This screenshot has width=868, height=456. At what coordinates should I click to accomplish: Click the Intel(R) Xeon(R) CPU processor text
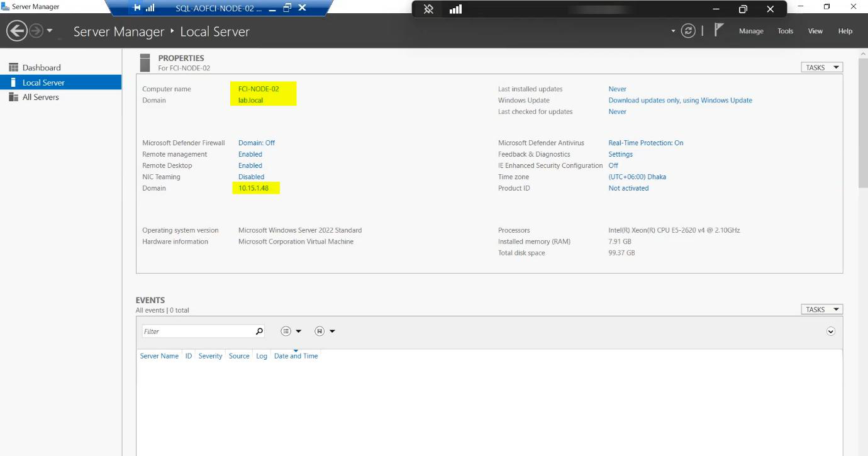click(x=674, y=230)
